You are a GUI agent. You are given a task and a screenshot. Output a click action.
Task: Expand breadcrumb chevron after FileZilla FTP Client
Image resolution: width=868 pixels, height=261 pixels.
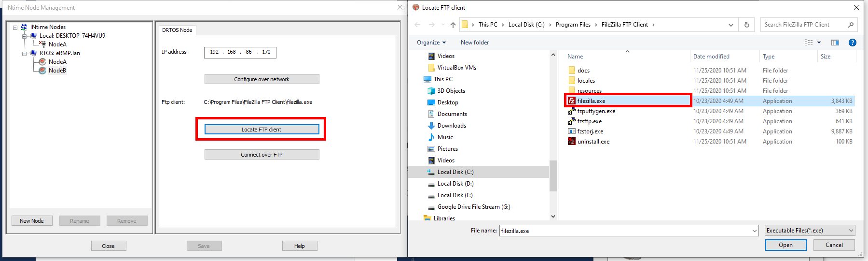tap(653, 25)
